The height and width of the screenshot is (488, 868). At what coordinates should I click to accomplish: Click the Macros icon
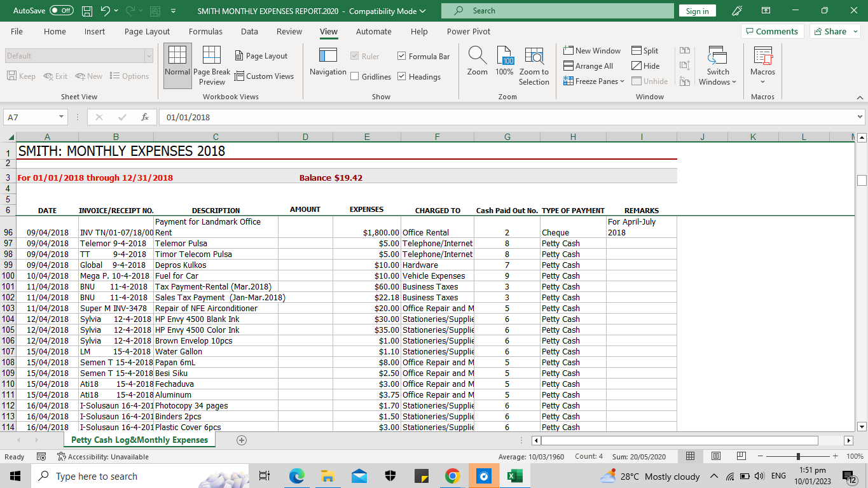762,56
